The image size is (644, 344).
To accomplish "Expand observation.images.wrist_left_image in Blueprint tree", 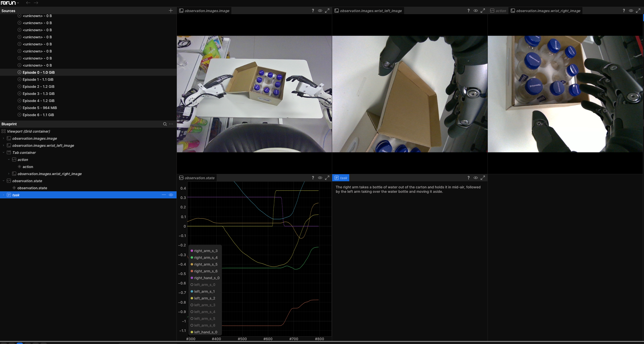I will pos(4,145).
